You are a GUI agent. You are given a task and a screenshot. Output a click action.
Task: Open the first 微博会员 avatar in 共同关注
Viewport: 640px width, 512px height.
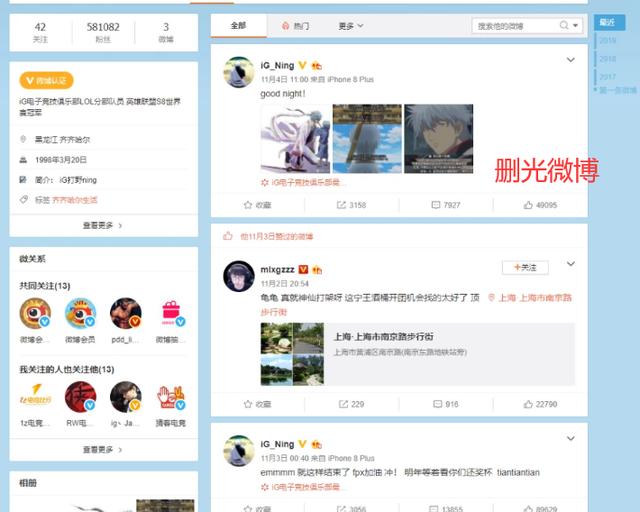[x=35, y=314]
